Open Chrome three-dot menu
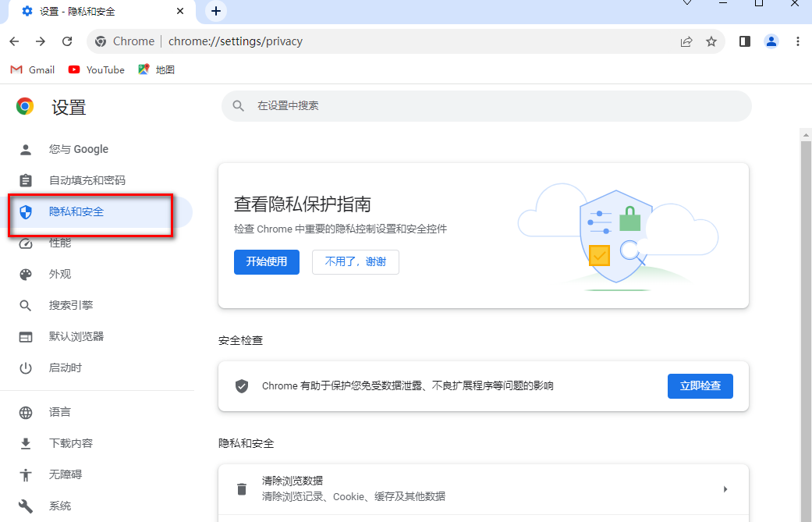The height and width of the screenshot is (522, 812). click(x=797, y=41)
